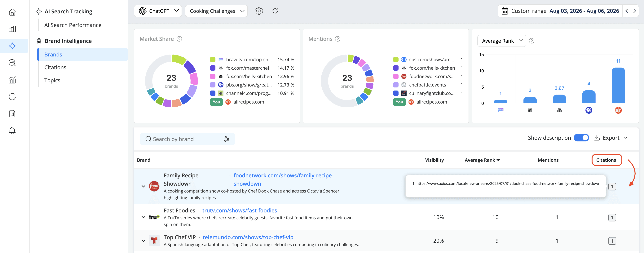Click the PBS logo under the rank chart
The width and height of the screenshot is (644, 253).
(x=589, y=110)
